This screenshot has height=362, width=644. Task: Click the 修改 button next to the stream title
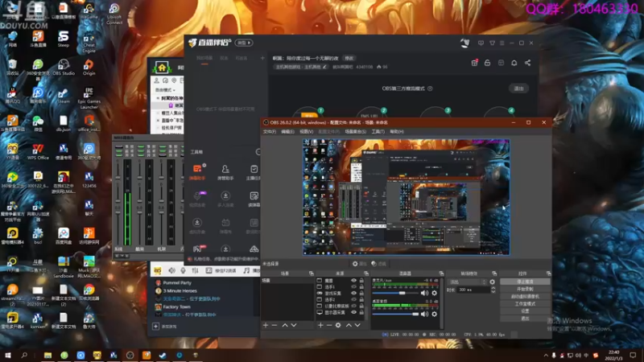pyautogui.click(x=349, y=58)
